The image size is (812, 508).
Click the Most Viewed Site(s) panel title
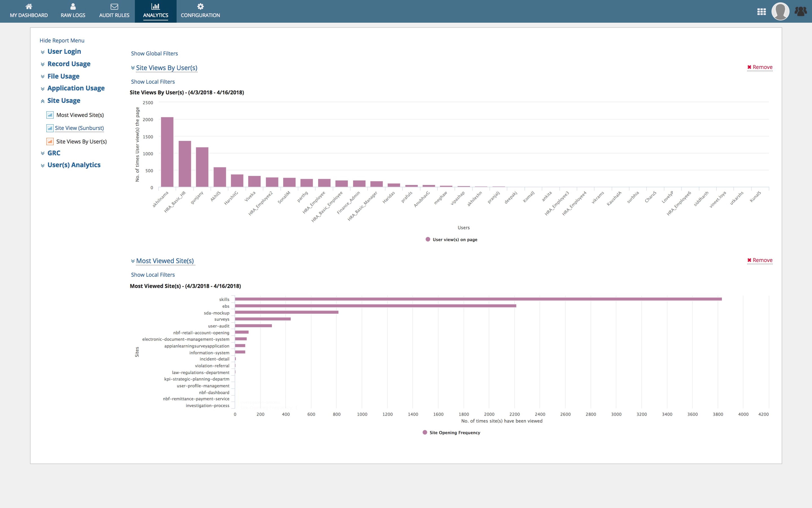(165, 261)
